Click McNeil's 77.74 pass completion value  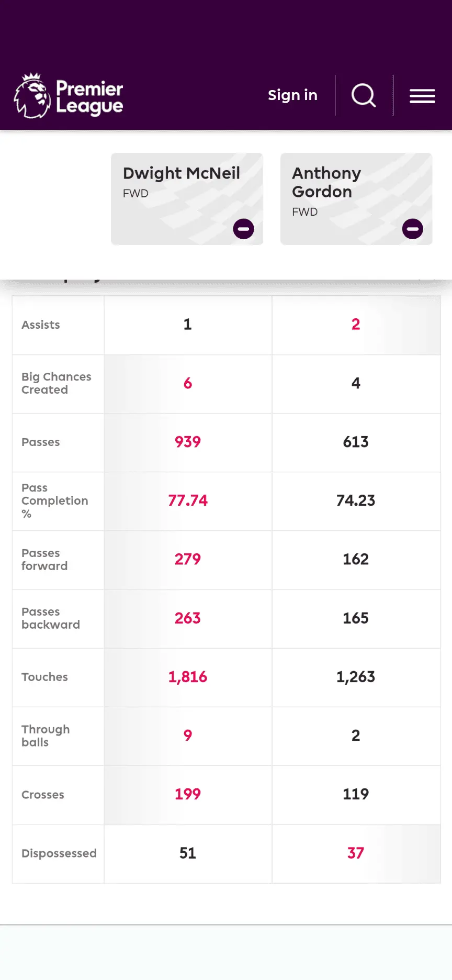pyautogui.click(x=188, y=500)
